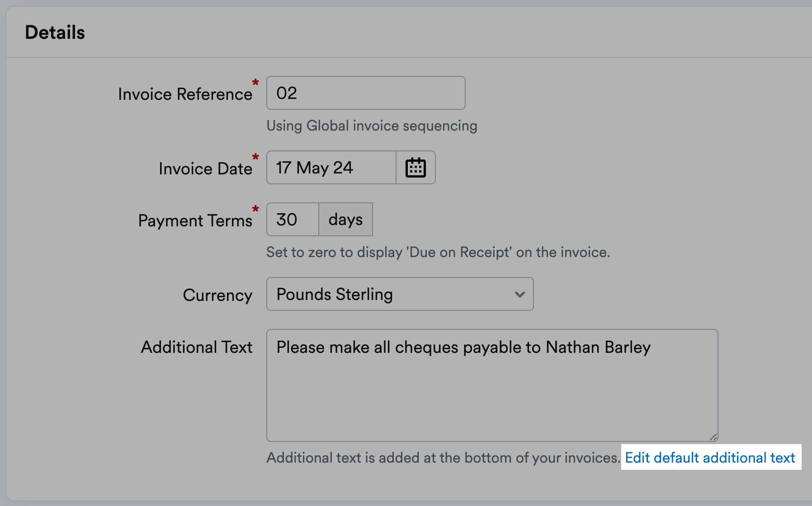Click the Invoice Reference label
This screenshot has height=506, width=812.
click(x=185, y=94)
